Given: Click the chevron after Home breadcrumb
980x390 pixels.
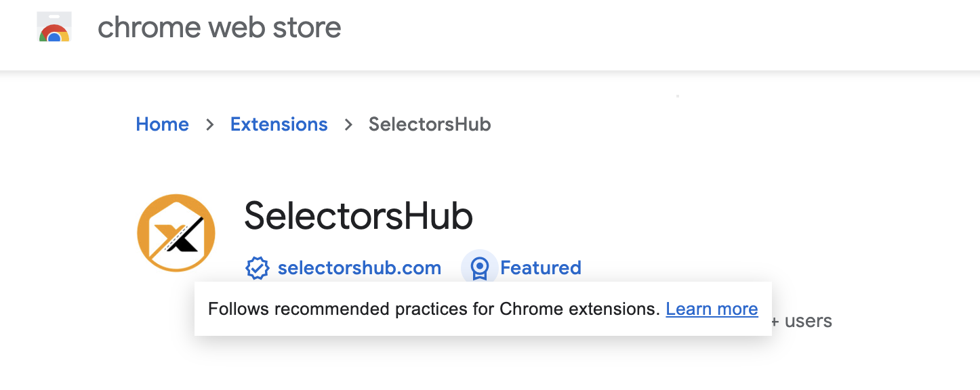Looking at the screenshot, I should pyautogui.click(x=210, y=125).
